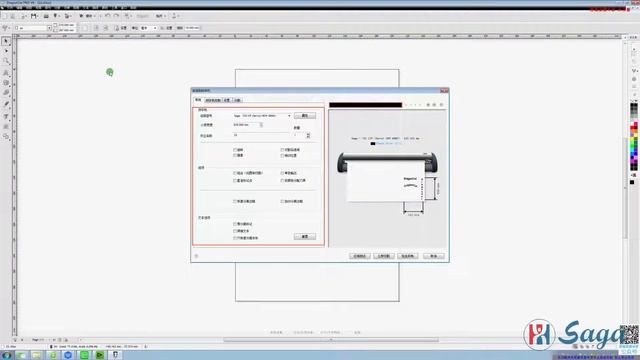Tick the left checkbox under parenthesized option
The height and width of the screenshot is (360, 640).
(235, 180)
